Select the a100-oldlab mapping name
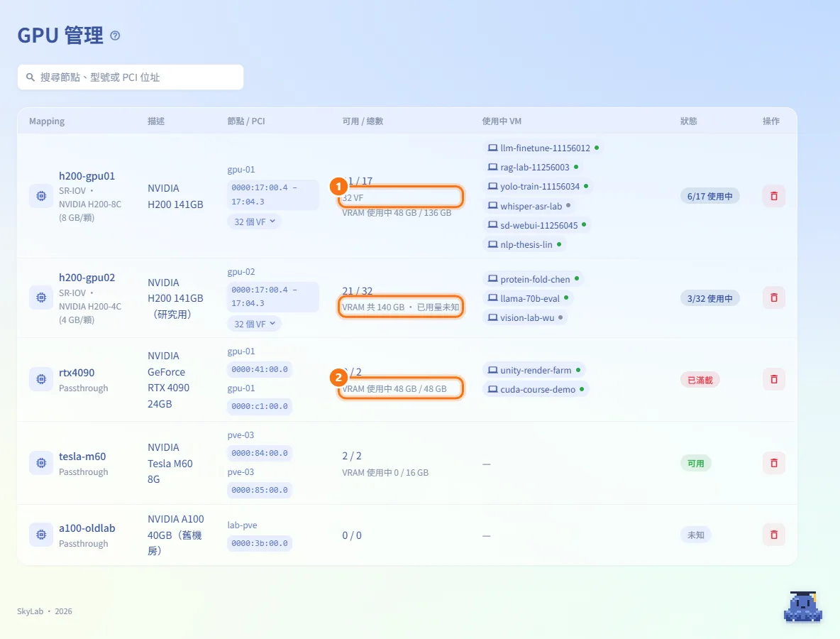This screenshot has height=639, width=840. (x=87, y=528)
